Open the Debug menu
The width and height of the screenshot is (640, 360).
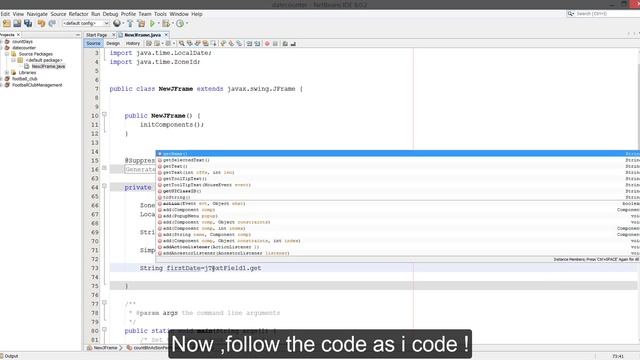110,14
